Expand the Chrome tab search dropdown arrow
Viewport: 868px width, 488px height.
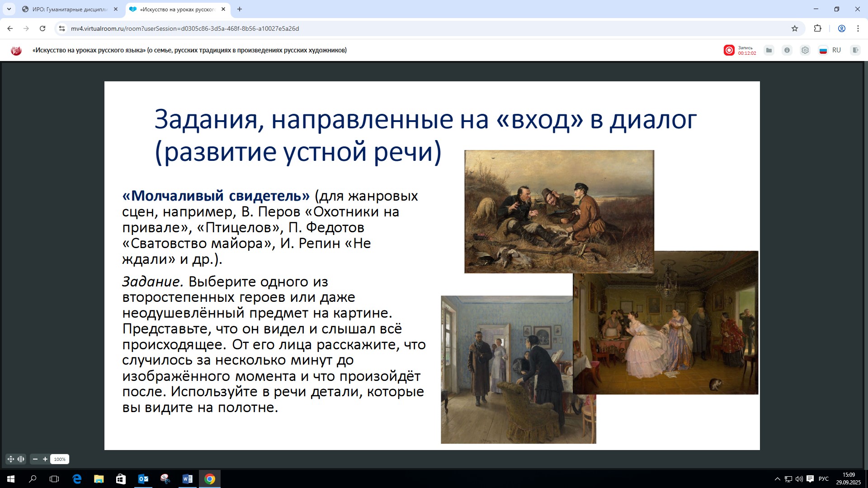pos(9,9)
